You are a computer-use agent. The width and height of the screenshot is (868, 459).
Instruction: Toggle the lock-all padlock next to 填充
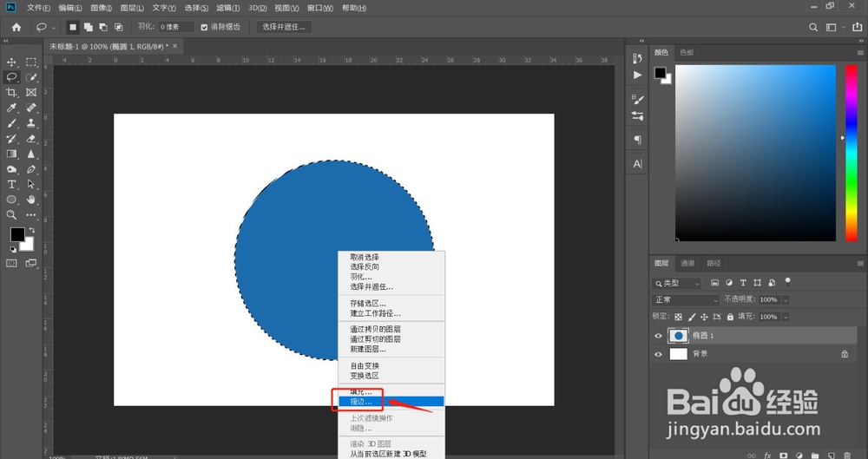coord(730,317)
